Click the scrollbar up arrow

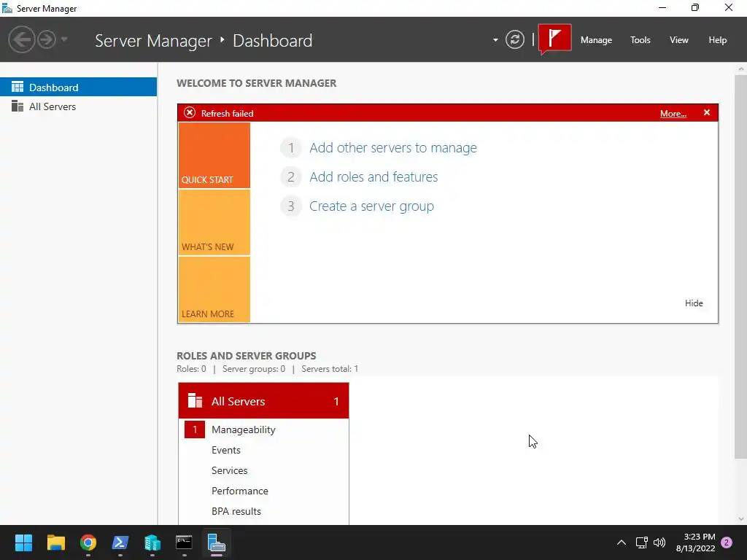click(741, 69)
